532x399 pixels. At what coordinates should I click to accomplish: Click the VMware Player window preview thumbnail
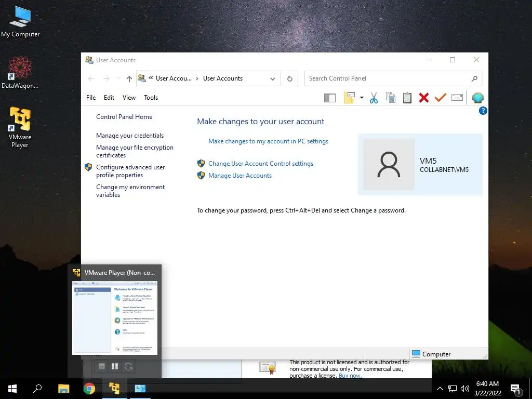(x=115, y=318)
